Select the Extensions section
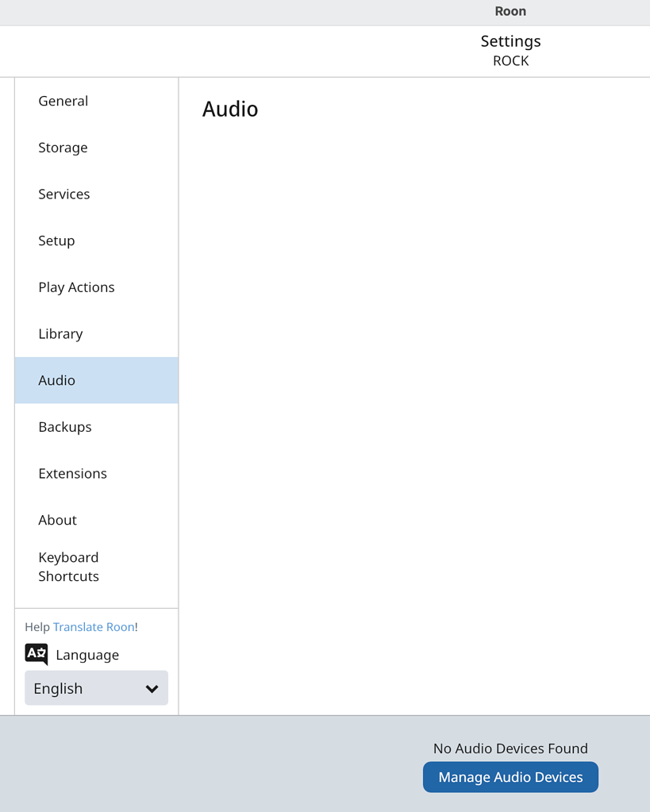This screenshot has height=812, width=650. point(72,473)
